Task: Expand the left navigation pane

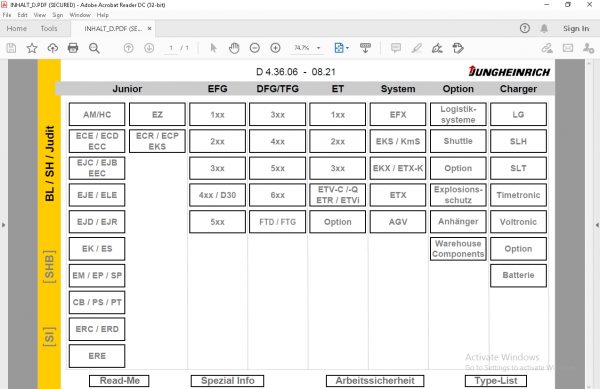Action: (x=3, y=225)
